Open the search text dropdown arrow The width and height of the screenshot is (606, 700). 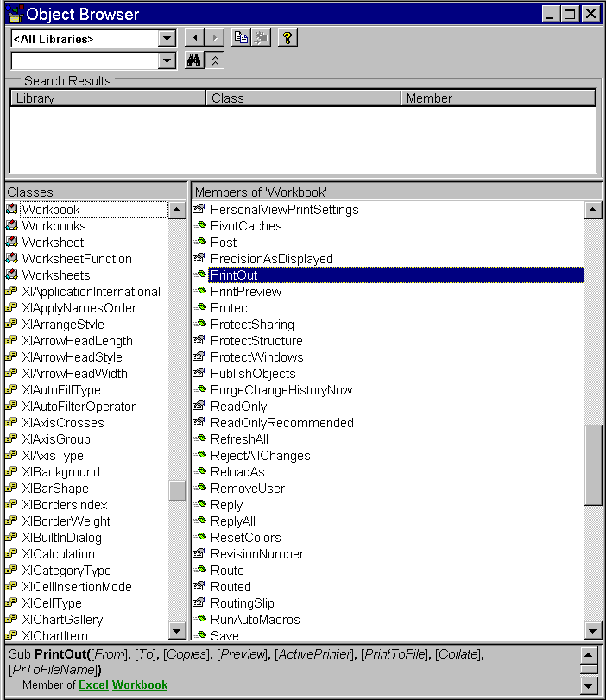(167, 61)
